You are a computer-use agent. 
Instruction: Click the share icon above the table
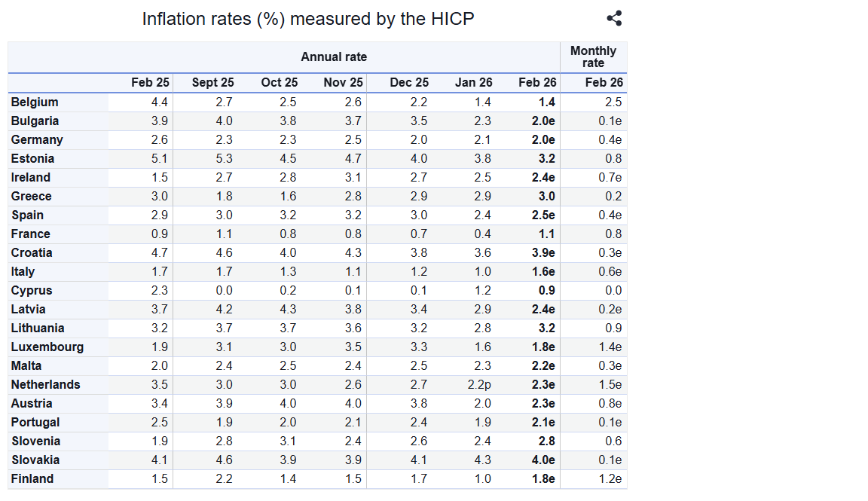614,19
